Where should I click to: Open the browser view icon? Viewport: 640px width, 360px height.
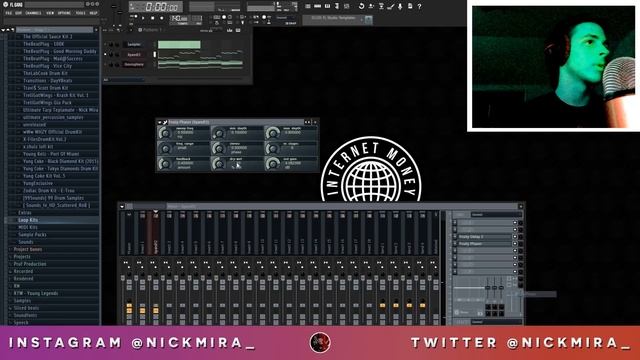pyautogui.click(x=337, y=7)
